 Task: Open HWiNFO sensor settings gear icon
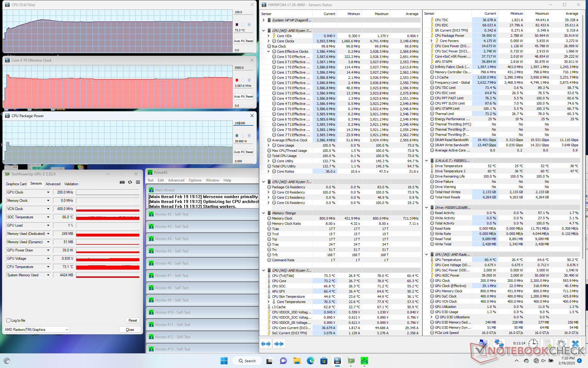[x=561, y=343]
